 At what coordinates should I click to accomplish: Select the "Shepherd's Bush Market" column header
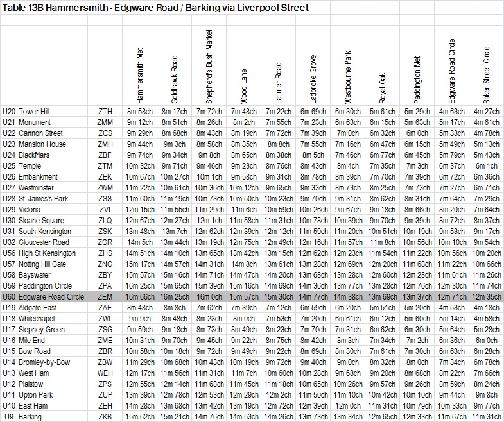pos(209,67)
